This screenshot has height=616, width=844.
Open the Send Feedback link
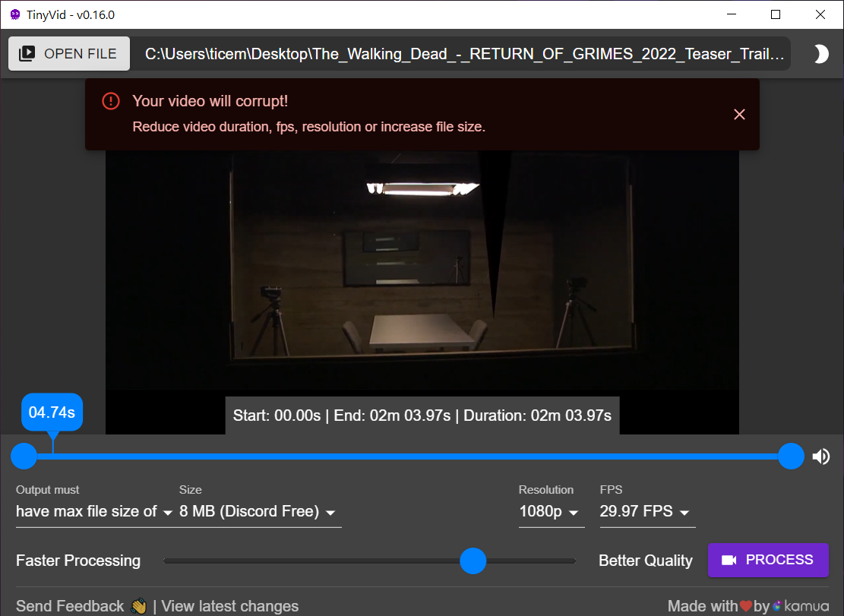(x=81, y=606)
